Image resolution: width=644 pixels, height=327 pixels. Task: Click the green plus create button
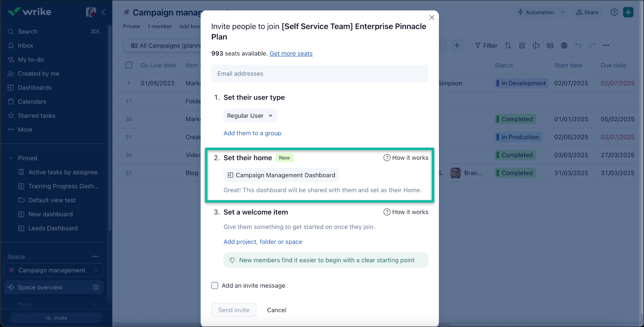pyautogui.click(x=628, y=12)
